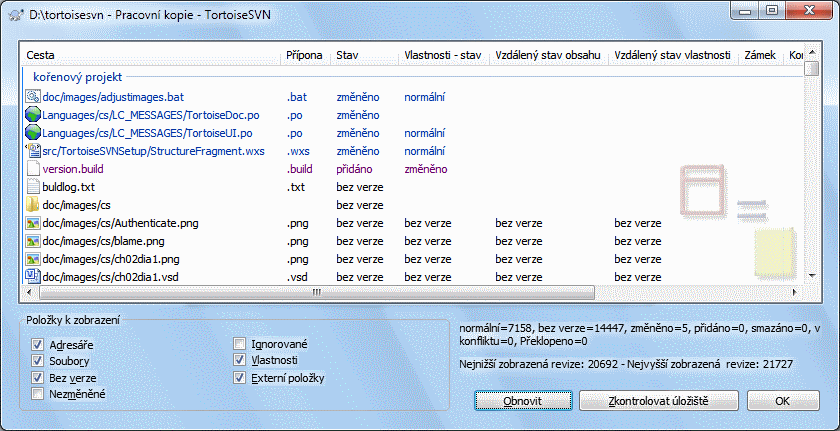Click the normální property state of TortoiseUI.po
840x431 pixels.
click(425, 133)
